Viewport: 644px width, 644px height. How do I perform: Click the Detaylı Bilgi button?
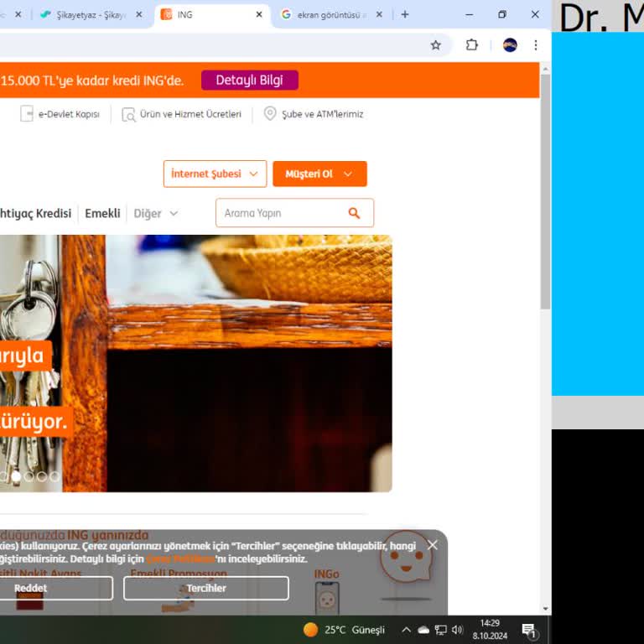(250, 80)
